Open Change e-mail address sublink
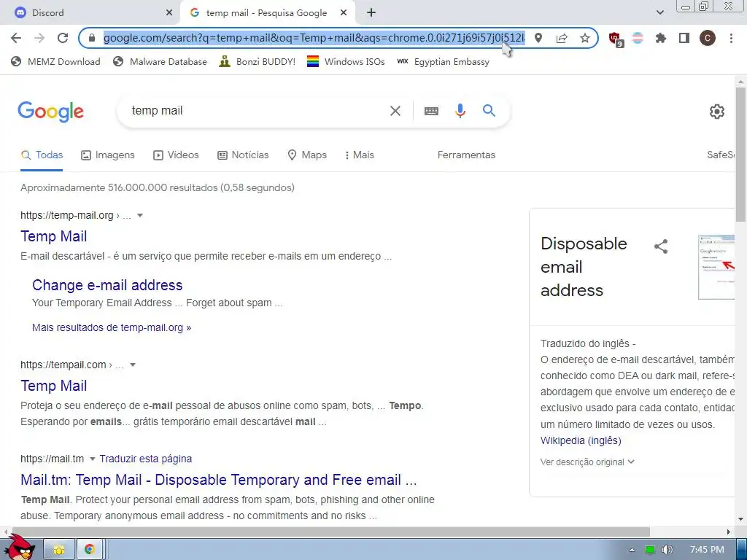 [x=107, y=285]
